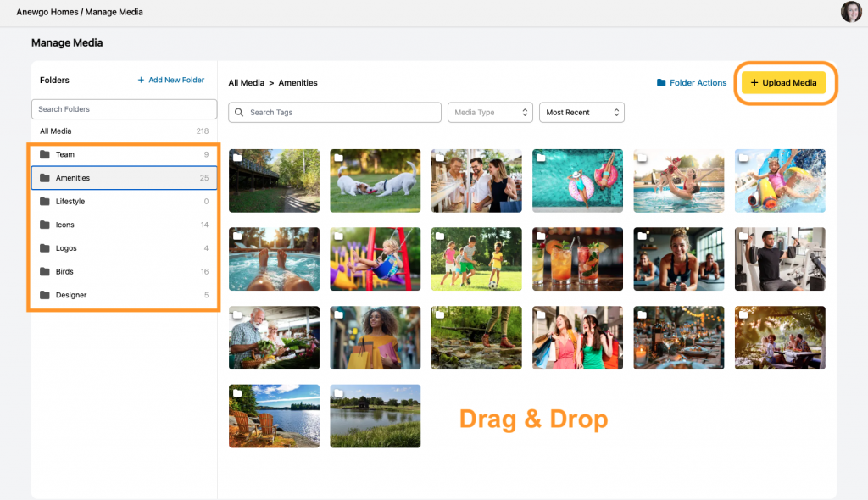Viewport: 868px width, 500px height.
Task: Click the Upload Media button
Action: 783,83
